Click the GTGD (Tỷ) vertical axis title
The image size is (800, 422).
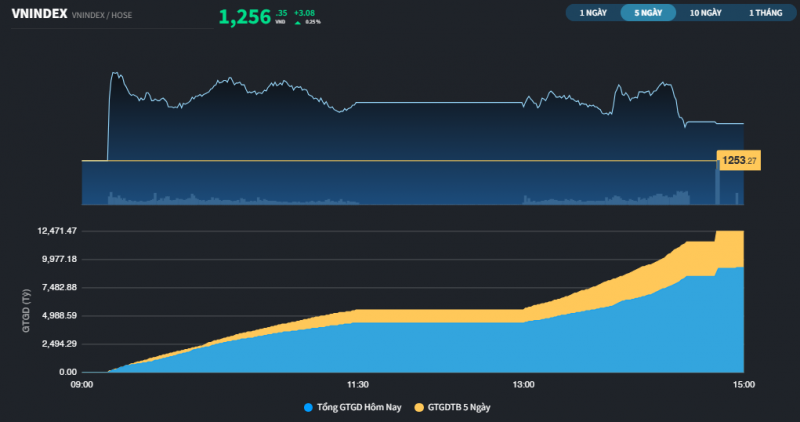26,300
